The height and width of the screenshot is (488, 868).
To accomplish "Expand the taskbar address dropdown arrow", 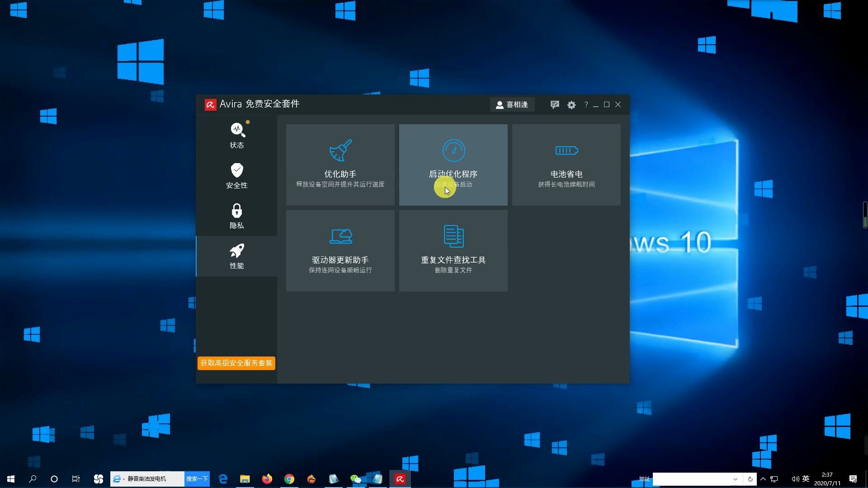I will 736,479.
